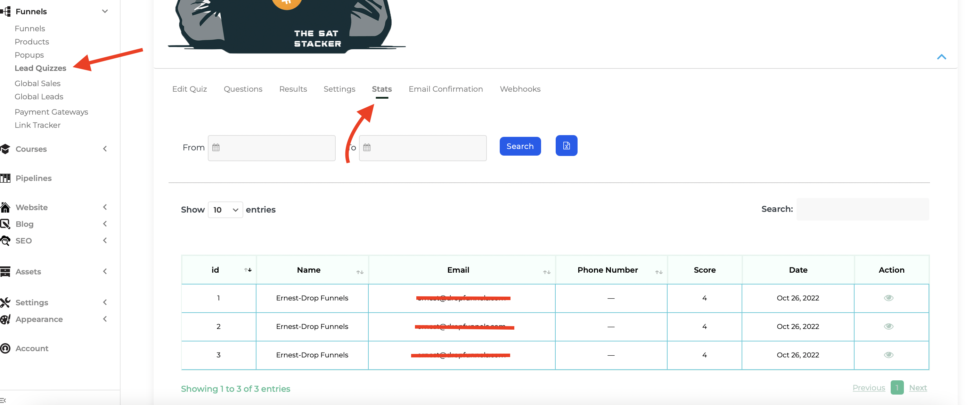Expand the Appearance sidebar section
The width and height of the screenshot is (980, 405).
click(x=105, y=319)
